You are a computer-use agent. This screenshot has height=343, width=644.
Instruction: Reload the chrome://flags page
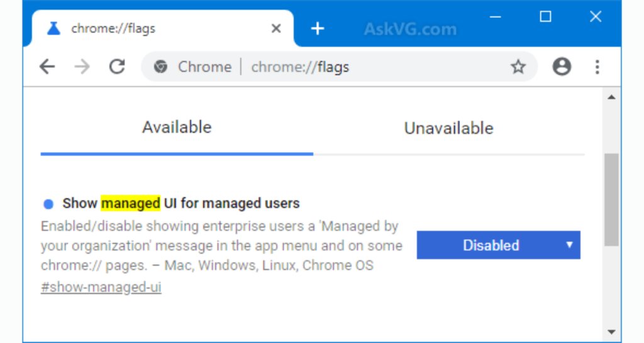tap(117, 67)
